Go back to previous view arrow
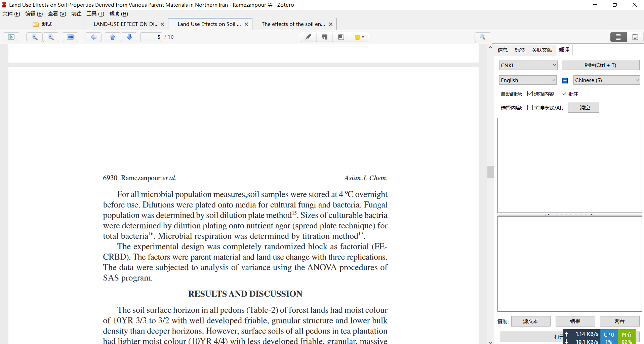This screenshot has width=644, height=344. 93,37
